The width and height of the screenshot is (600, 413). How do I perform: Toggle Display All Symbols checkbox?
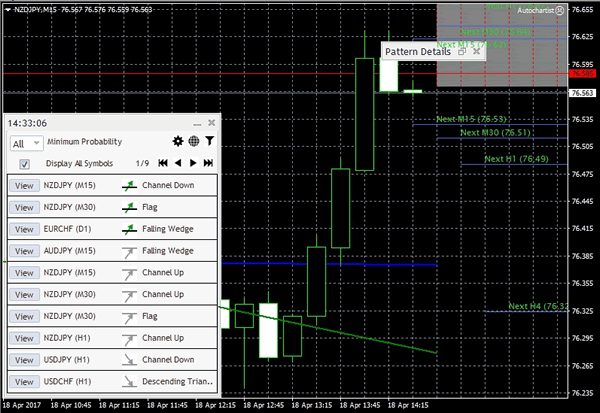coord(25,164)
